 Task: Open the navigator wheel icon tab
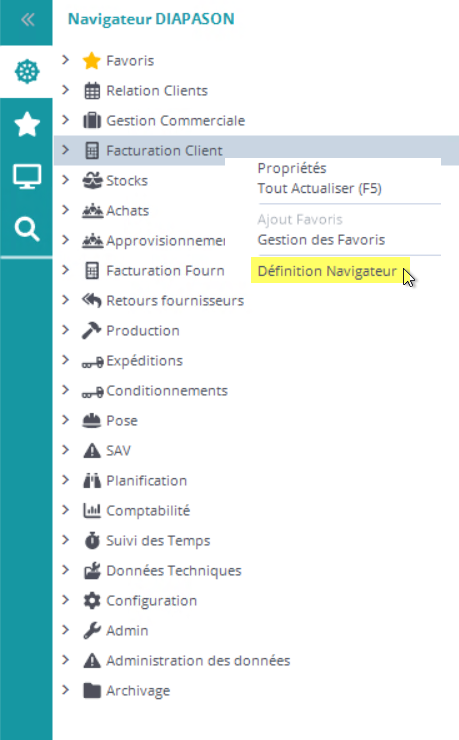(27, 72)
